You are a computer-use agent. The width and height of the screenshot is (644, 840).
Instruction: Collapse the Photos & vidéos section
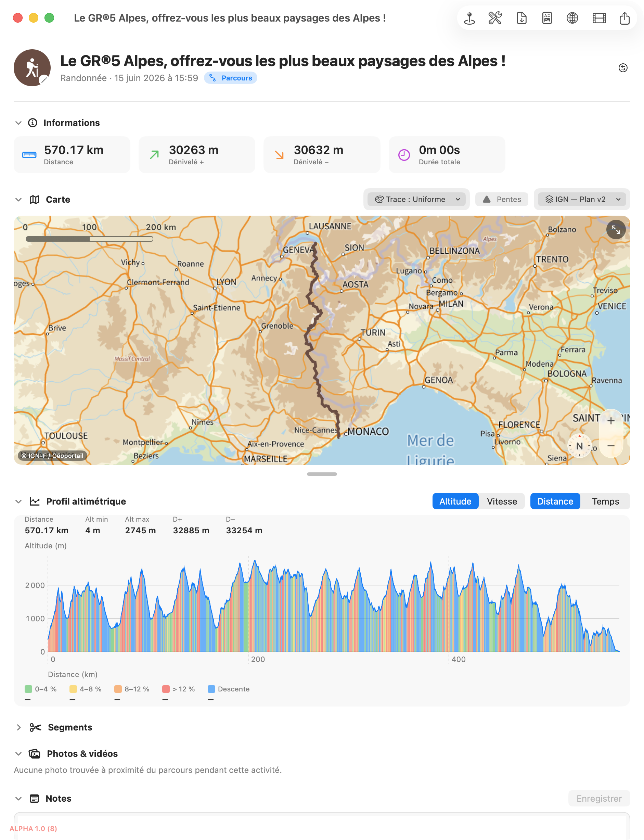(x=18, y=754)
